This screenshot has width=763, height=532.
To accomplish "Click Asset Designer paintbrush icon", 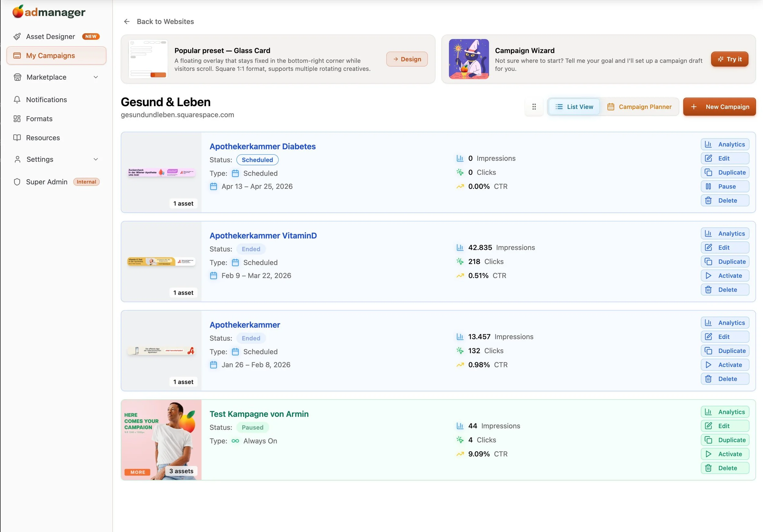I will (x=17, y=37).
